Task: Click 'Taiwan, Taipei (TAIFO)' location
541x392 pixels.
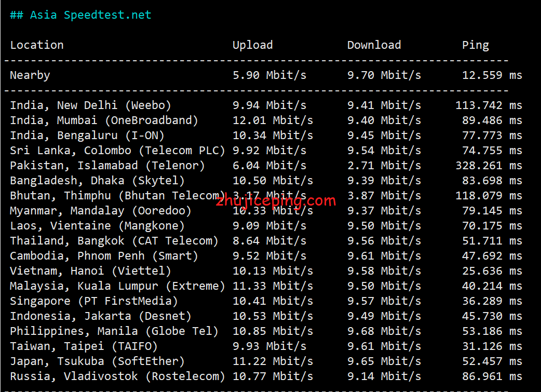Action: click(84, 346)
